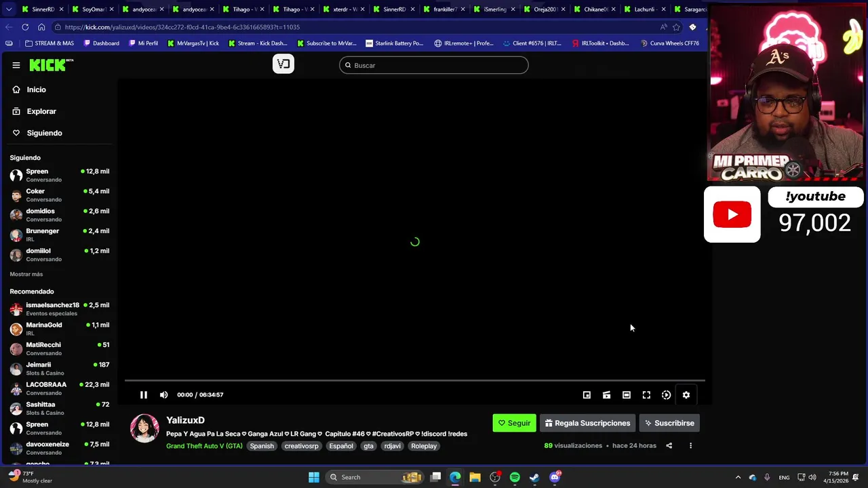Click YalizuxD streamer avatar
The height and width of the screenshot is (488, 868).
point(144,428)
